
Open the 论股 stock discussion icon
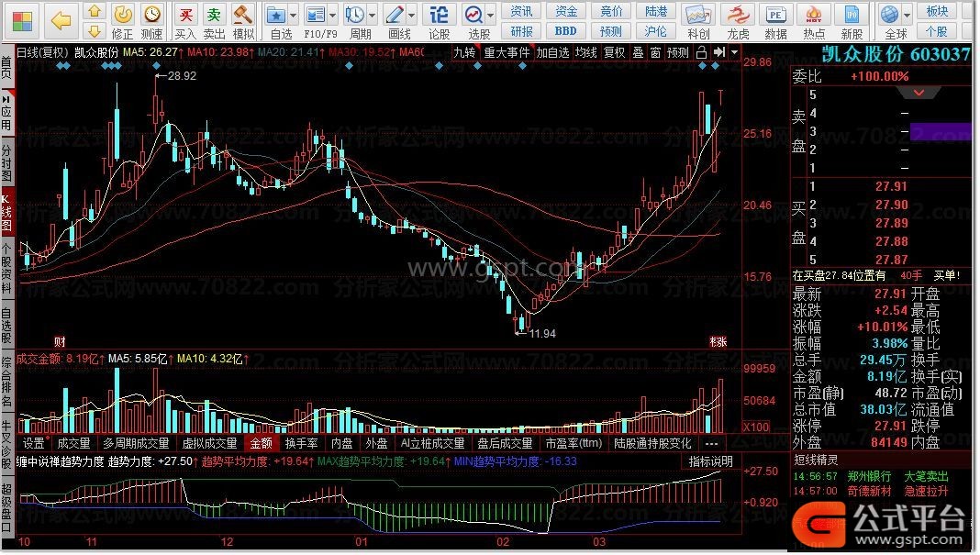[x=439, y=21]
